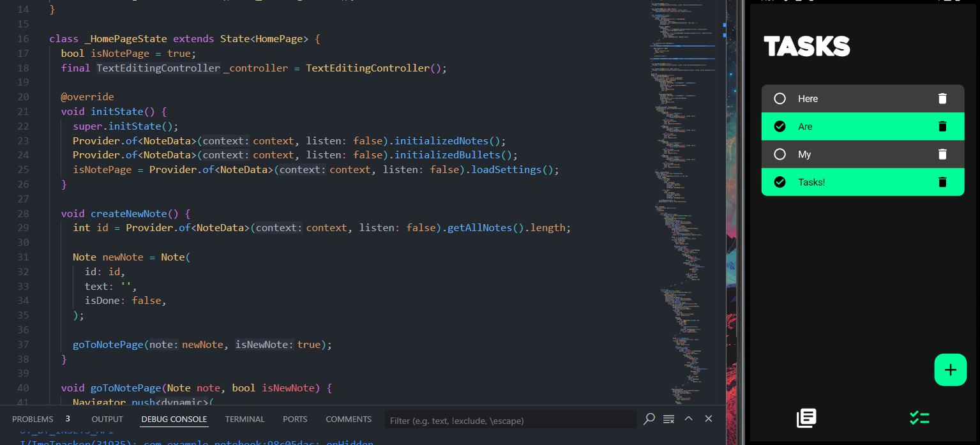Maximize the panel using the chevron up arrow
980x445 pixels.
coord(688,419)
